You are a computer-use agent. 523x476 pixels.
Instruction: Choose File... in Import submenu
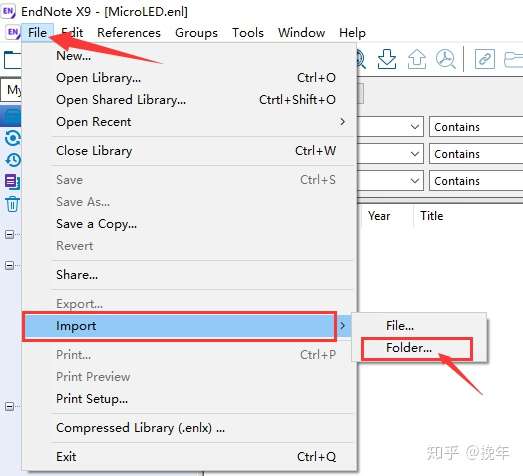click(x=419, y=326)
